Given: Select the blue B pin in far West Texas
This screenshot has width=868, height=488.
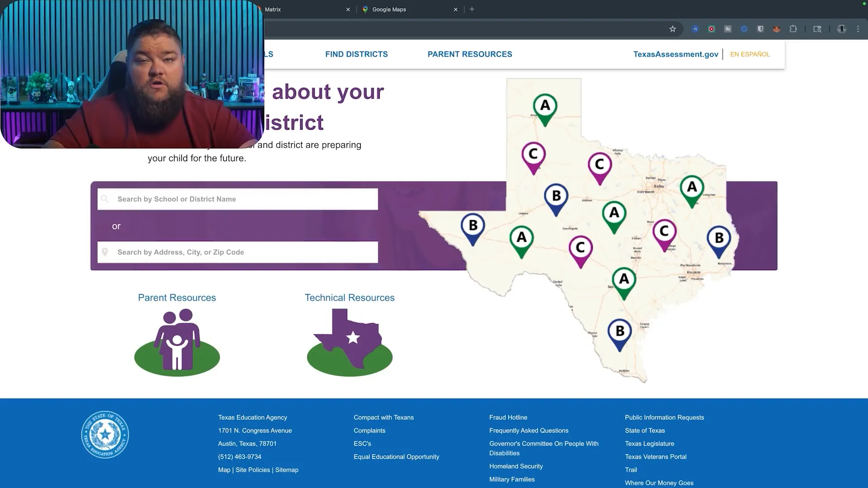Looking at the screenshot, I should [473, 230].
